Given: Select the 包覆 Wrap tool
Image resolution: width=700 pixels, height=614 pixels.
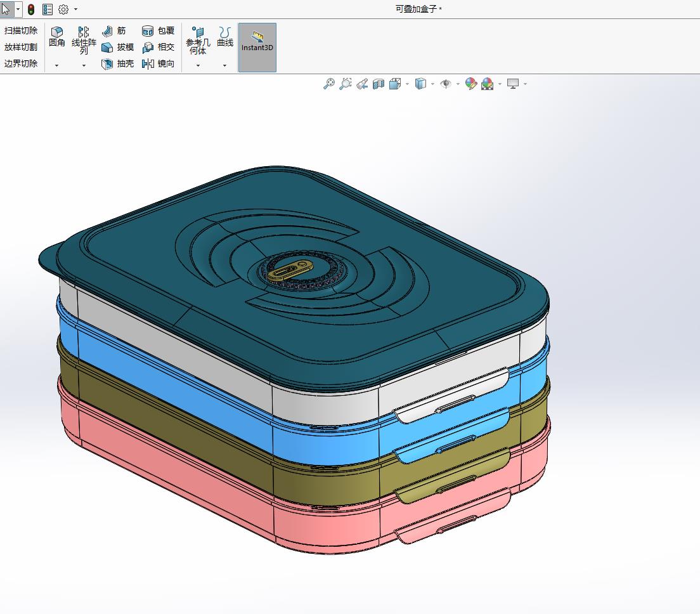Looking at the screenshot, I should pos(158,31).
